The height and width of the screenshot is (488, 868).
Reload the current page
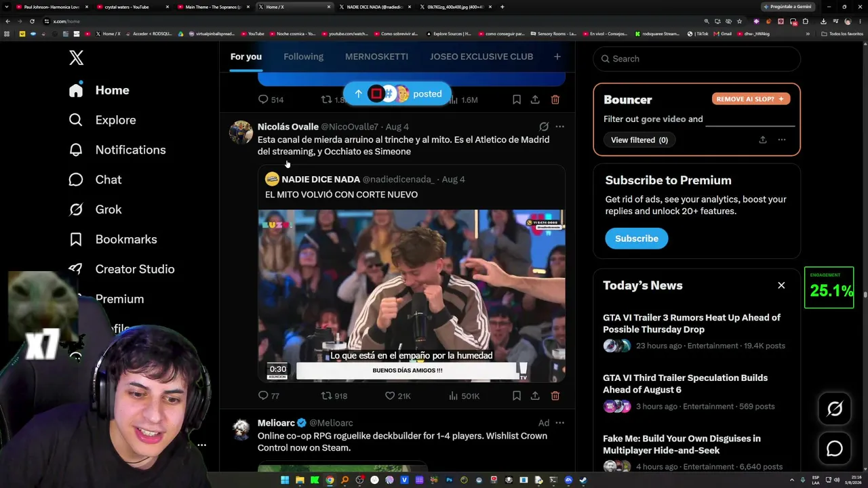coord(32,21)
